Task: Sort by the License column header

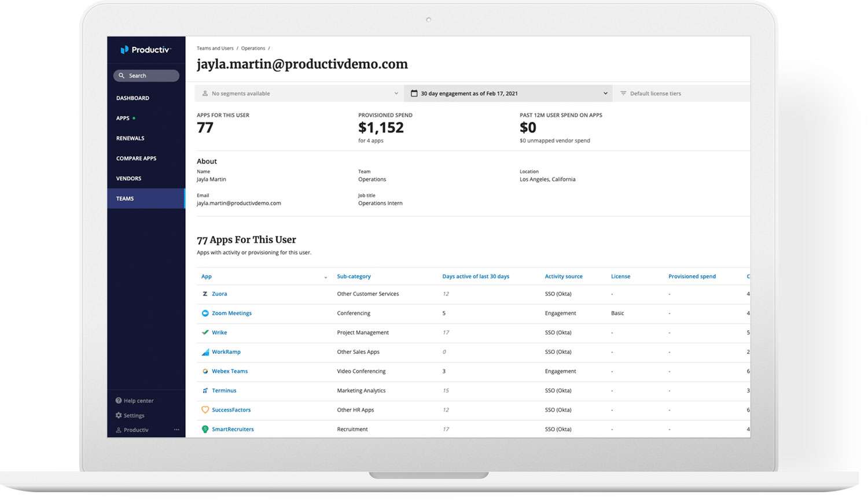Action: (x=620, y=276)
